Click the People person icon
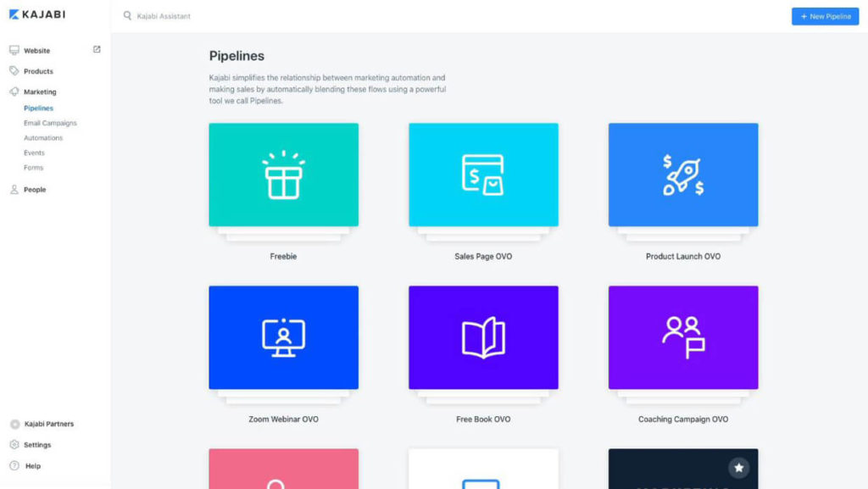Viewport: 868px width, 489px height. (14, 190)
